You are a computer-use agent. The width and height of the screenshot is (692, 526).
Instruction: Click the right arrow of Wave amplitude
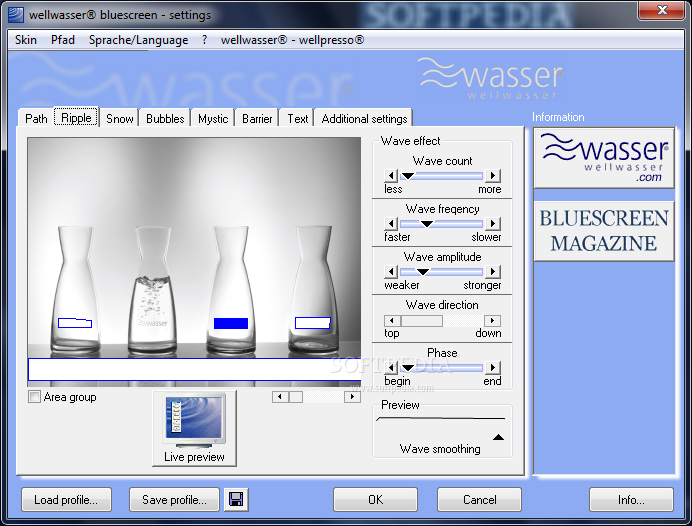(x=493, y=272)
